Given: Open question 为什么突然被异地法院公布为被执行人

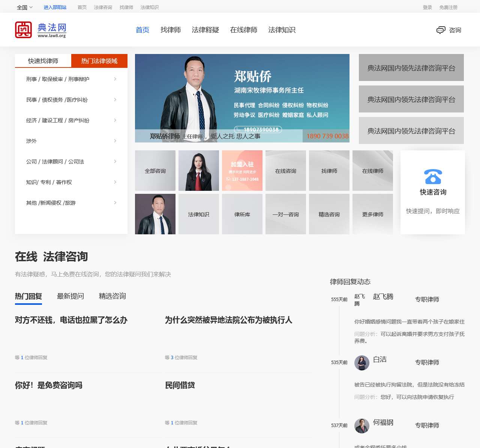Looking at the screenshot, I should (229, 320).
